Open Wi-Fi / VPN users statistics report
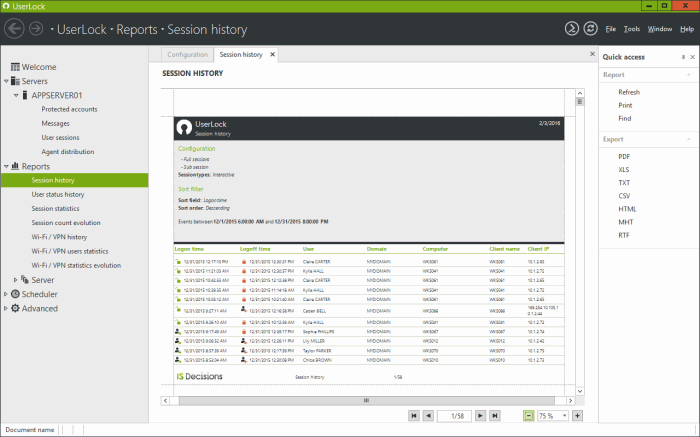Viewport: 700px width, 437px height. pyautogui.click(x=70, y=251)
